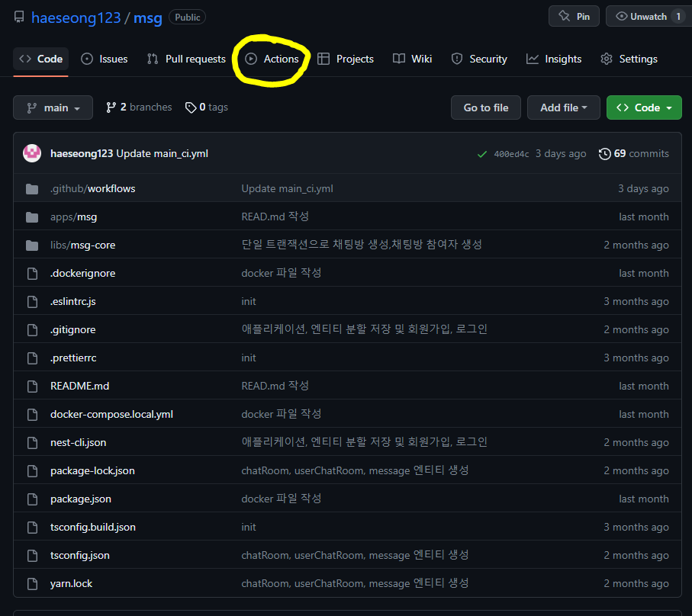The image size is (692, 616).
Task: Click the green check status icon
Action: tap(482, 154)
